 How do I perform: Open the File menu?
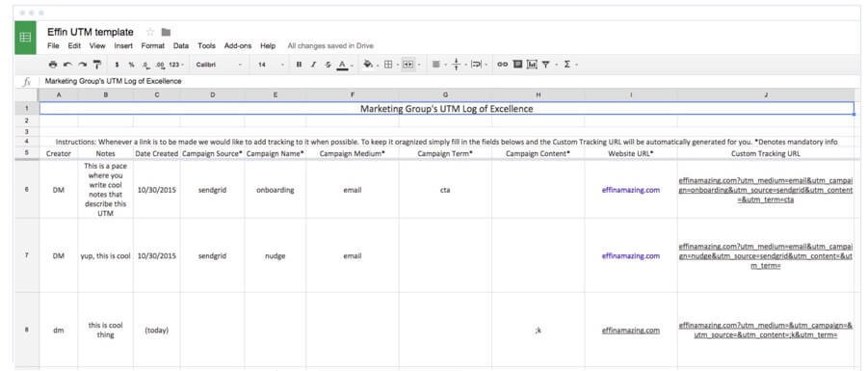click(x=53, y=46)
